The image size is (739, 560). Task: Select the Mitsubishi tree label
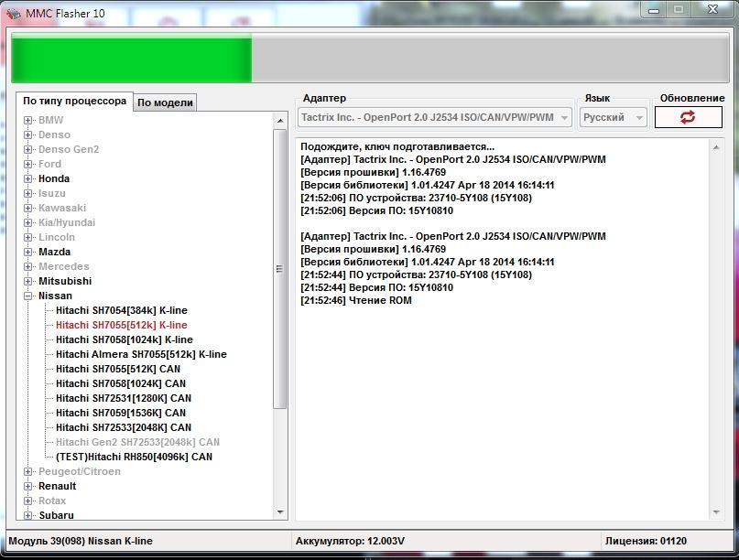65,281
